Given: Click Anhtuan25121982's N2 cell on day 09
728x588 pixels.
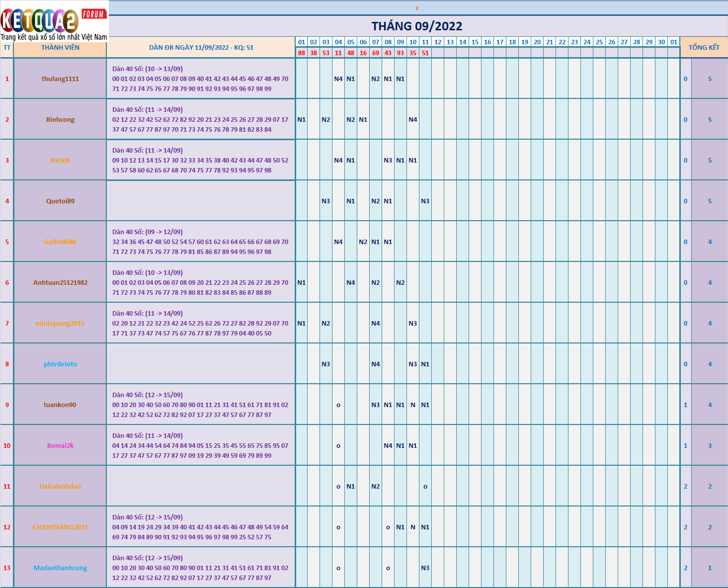Looking at the screenshot, I should click(x=401, y=282).
